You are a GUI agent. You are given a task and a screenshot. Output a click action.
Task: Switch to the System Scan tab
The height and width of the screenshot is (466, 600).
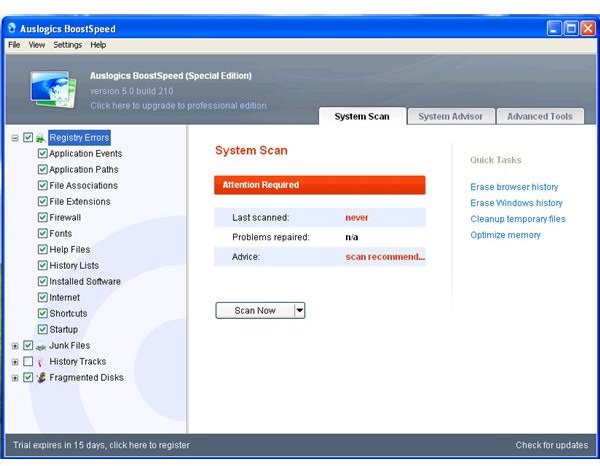coord(362,116)
